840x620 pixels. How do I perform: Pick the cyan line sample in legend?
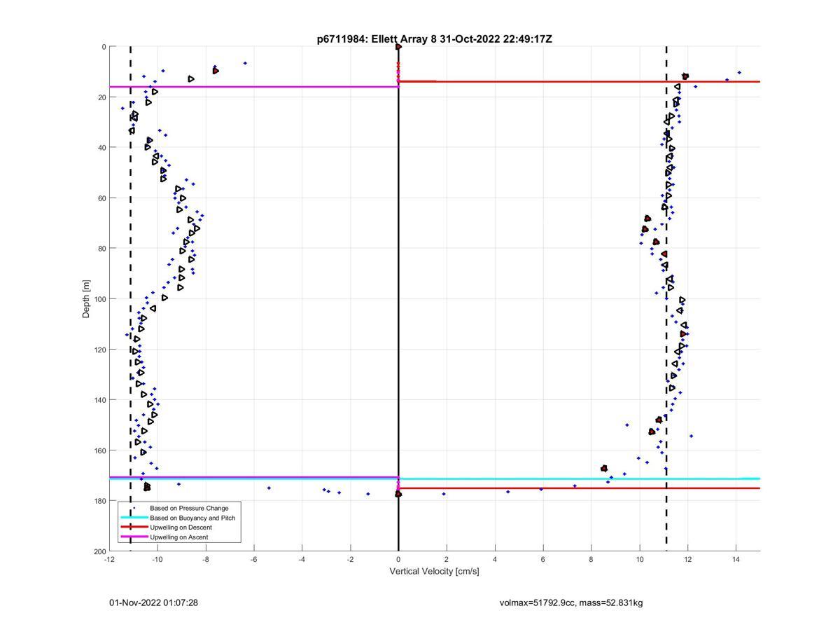134,518
